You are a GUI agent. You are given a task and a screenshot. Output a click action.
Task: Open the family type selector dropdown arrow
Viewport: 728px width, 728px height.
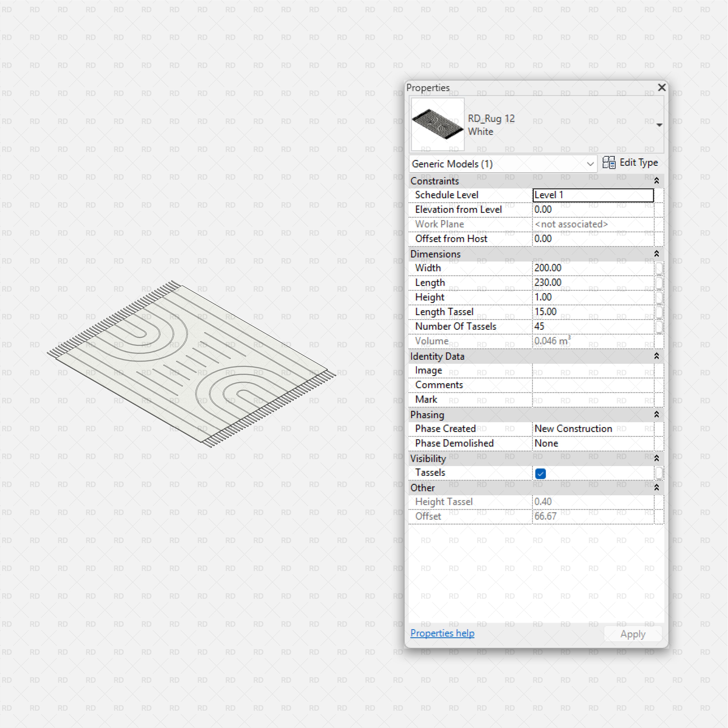tap(659, 125)
